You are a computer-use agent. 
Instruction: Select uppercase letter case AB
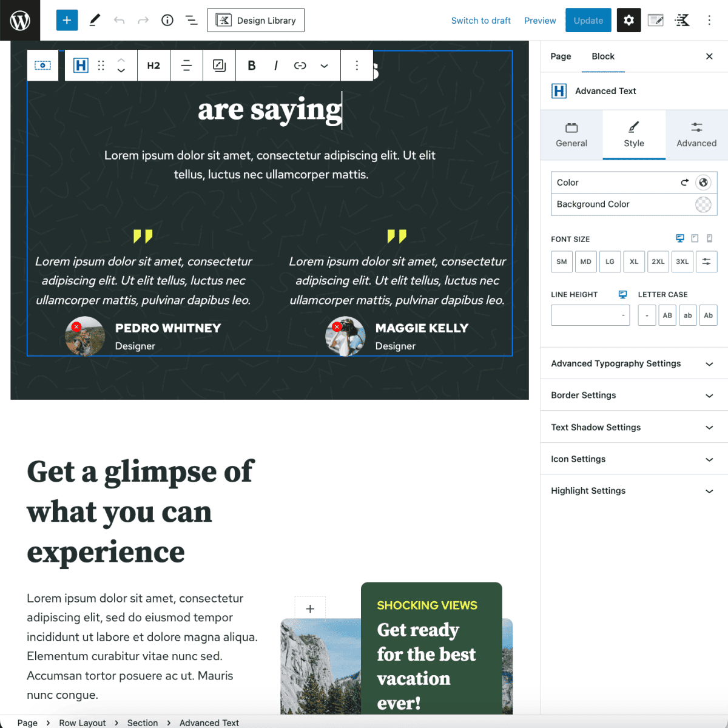667,315
